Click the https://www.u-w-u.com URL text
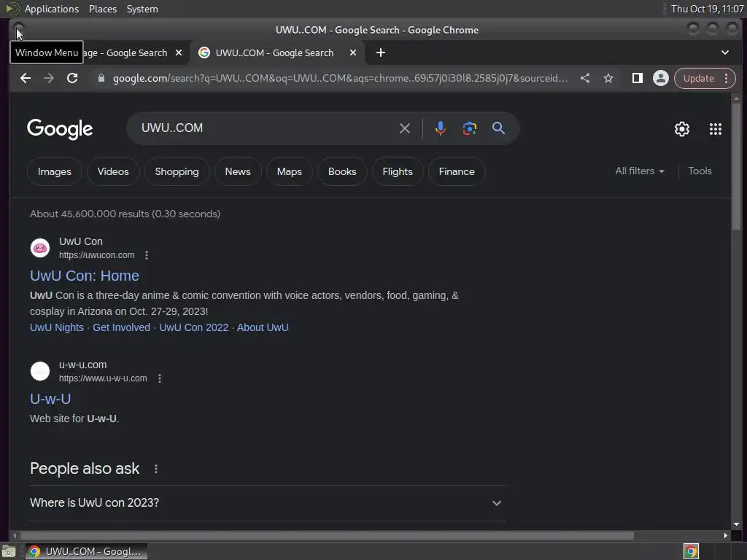The image size is (747, 560). [103, 378]
